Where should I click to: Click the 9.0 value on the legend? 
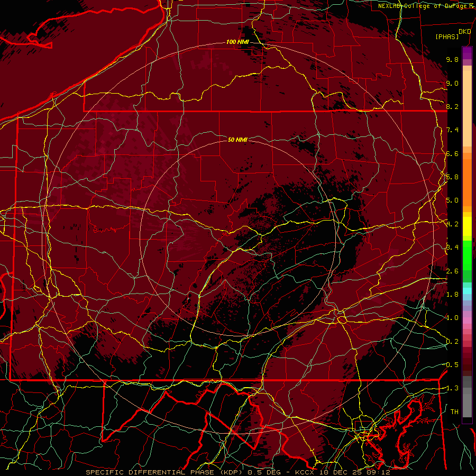[452, 83]
